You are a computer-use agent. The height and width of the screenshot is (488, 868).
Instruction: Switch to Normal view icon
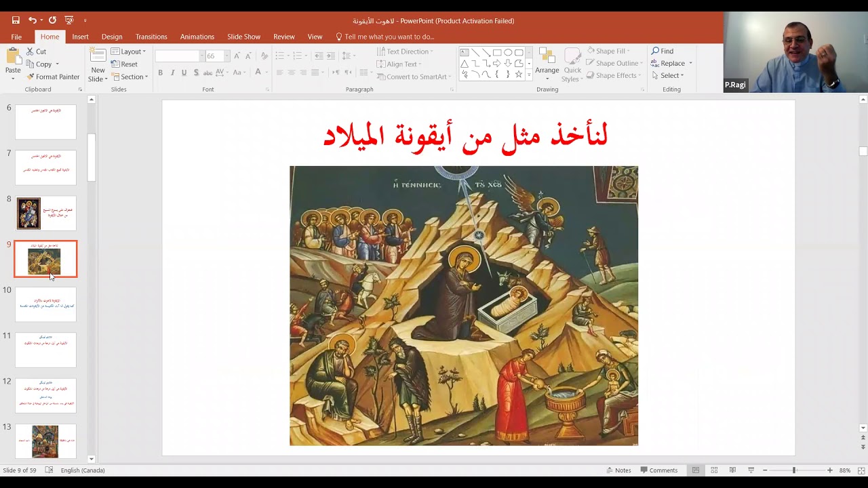pos(696,470)
